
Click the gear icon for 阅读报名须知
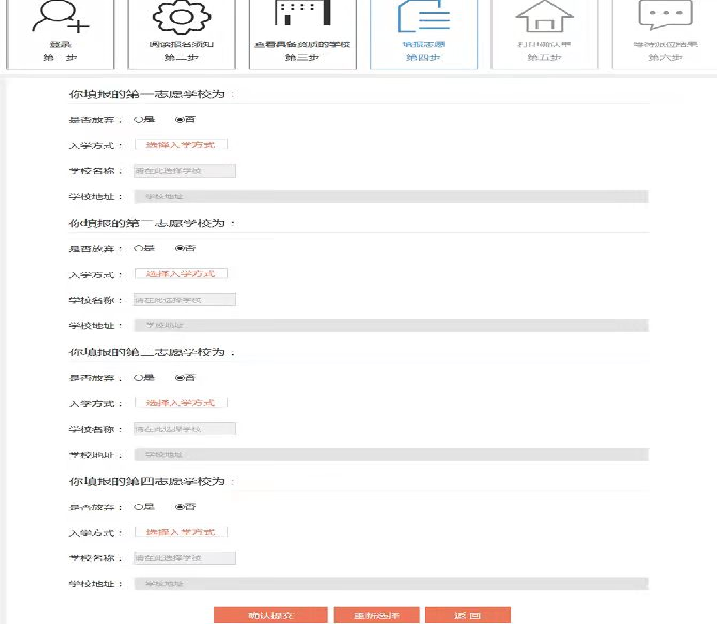182,17
